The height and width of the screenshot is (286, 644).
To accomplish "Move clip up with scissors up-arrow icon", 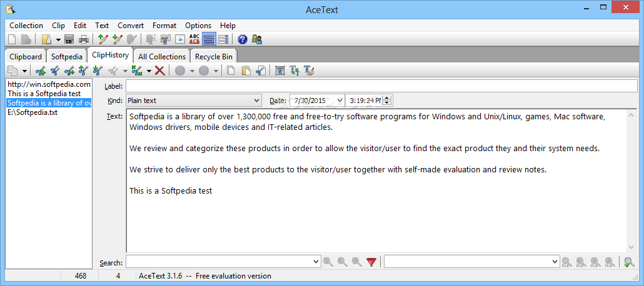I will 83,71.
